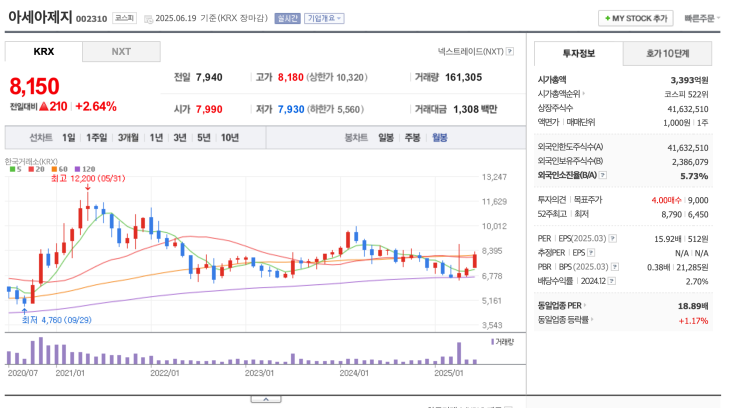
Task: Click the +1.17% sector change value
Action: pyautogui.click(x=693, y=321)
